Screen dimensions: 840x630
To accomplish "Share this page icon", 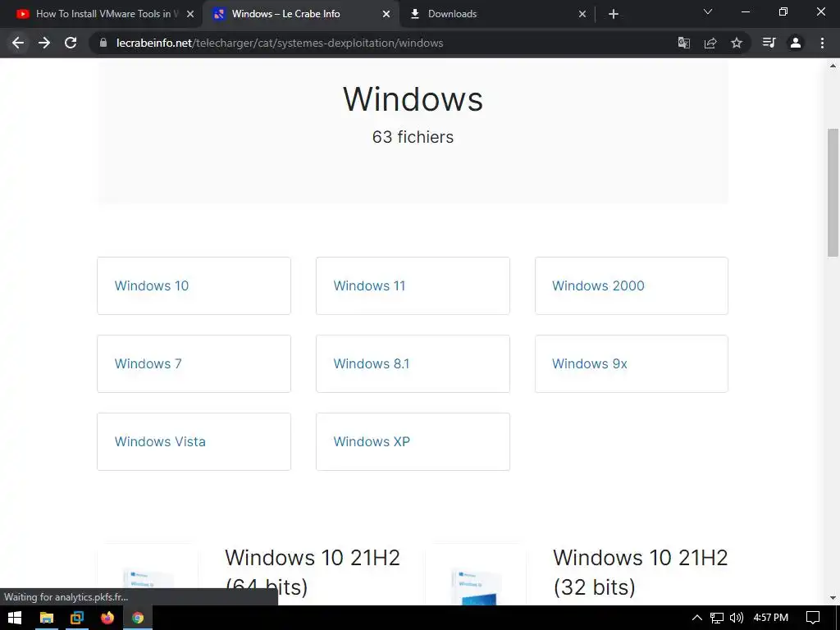I will pos(710,43).
